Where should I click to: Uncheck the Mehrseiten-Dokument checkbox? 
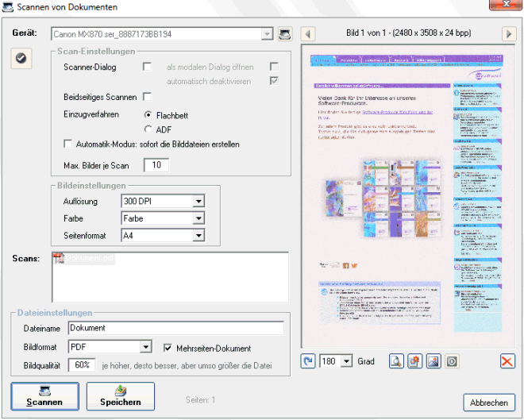pos(168,348)
